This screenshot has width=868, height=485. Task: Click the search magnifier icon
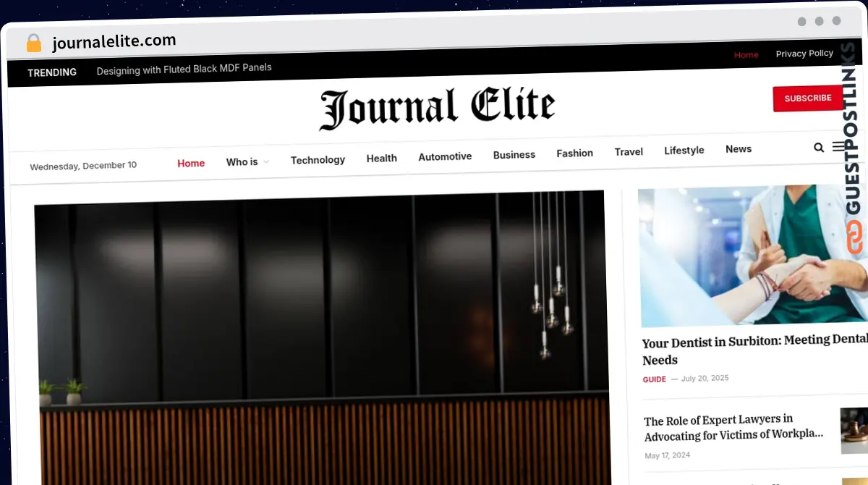[x=818, y=148]
